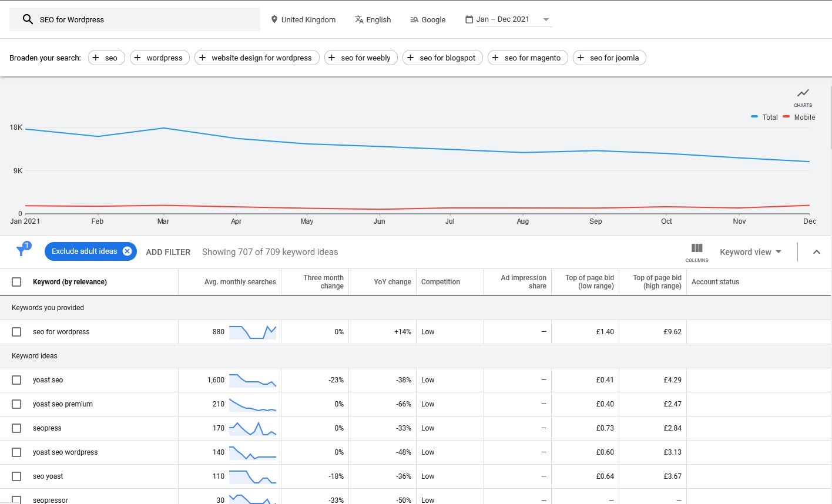The height and width of the screenshot is (504, 832).
Task: Open the Columns selector icon
Action: point(697,248)
